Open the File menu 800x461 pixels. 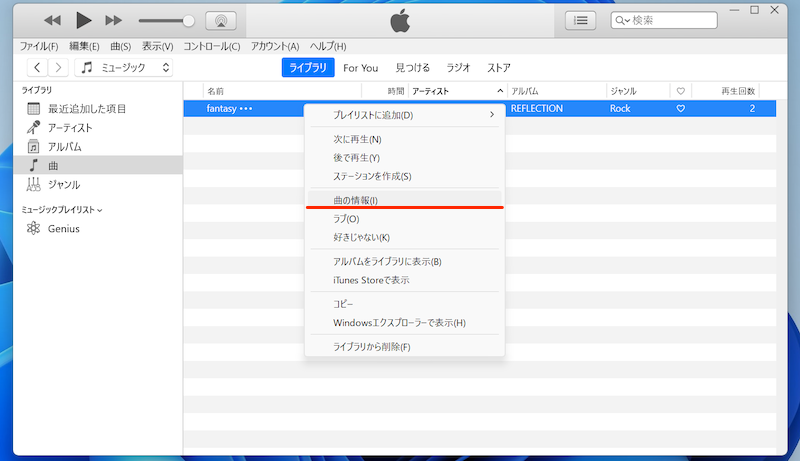(x=39, y=46)
